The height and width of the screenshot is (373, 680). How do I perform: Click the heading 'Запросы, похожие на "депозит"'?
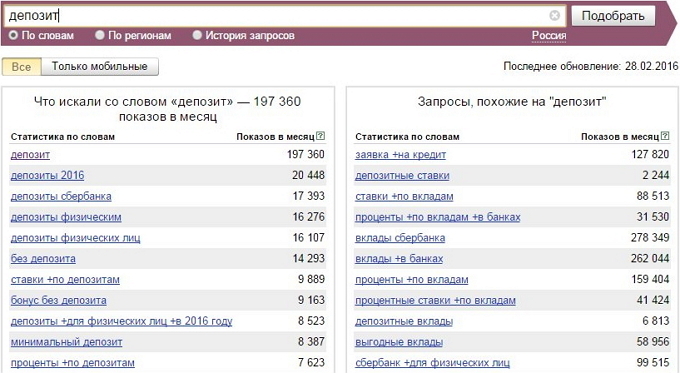(x=512, y=102)
